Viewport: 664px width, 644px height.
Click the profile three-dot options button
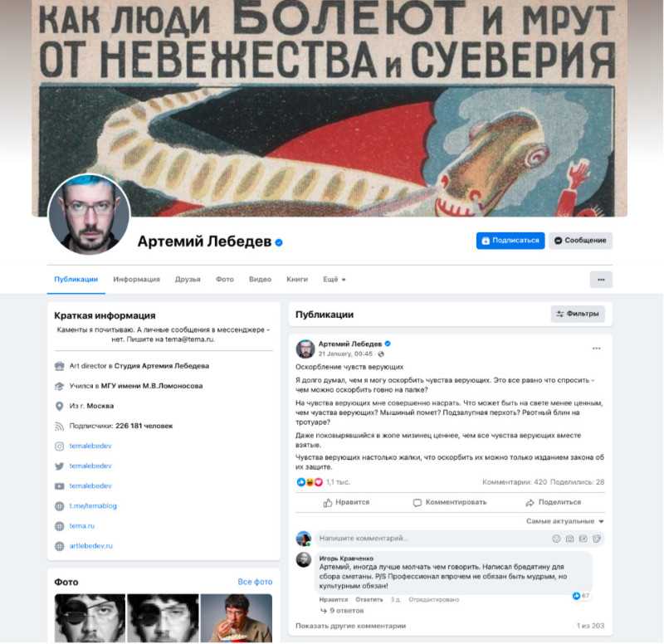click(601, 280)
